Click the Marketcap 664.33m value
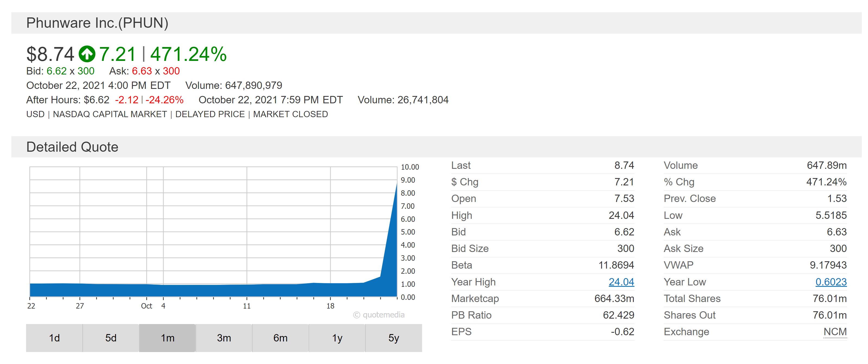868x364 pixels. 614,298
